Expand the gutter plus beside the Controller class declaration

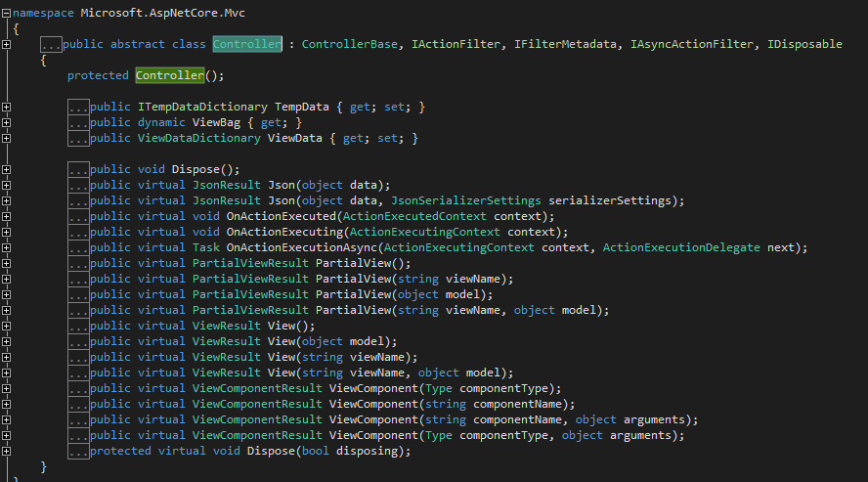point(6,44)
